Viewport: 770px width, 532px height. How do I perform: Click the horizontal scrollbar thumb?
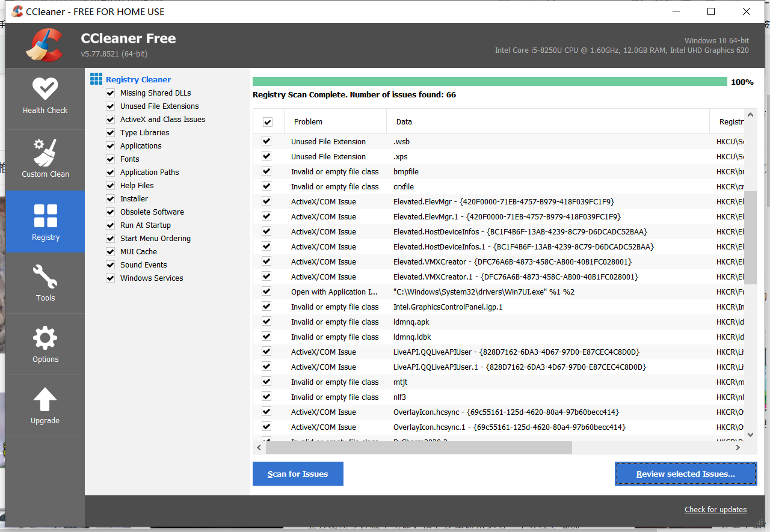[x=419, y=448]
